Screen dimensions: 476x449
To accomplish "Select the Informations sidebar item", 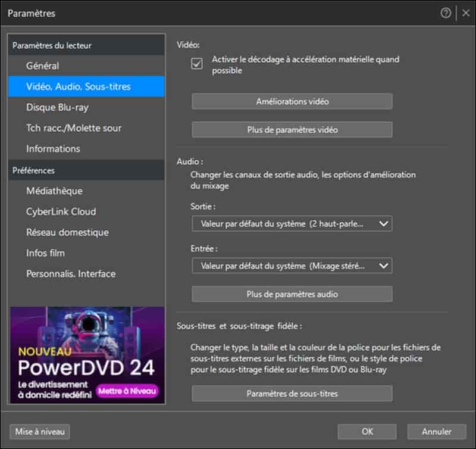I will pyautogui.click(x=53, y=149).
